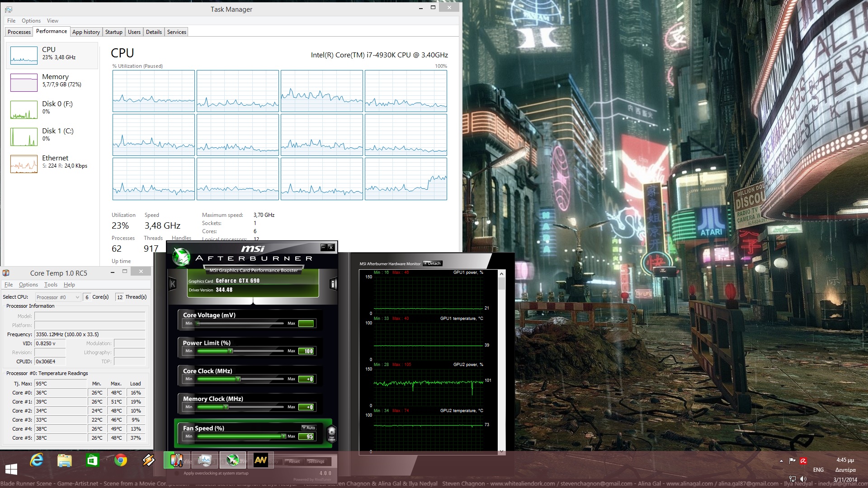Click the Afterburner Settings button
Viewport: 868px width, 488px height.
316,461
